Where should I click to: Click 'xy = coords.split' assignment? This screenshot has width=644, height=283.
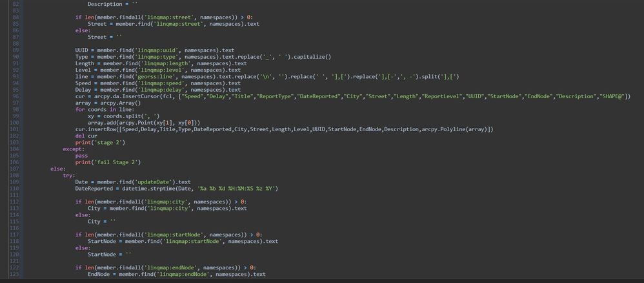pyautogui.click(x=113, y=116)
